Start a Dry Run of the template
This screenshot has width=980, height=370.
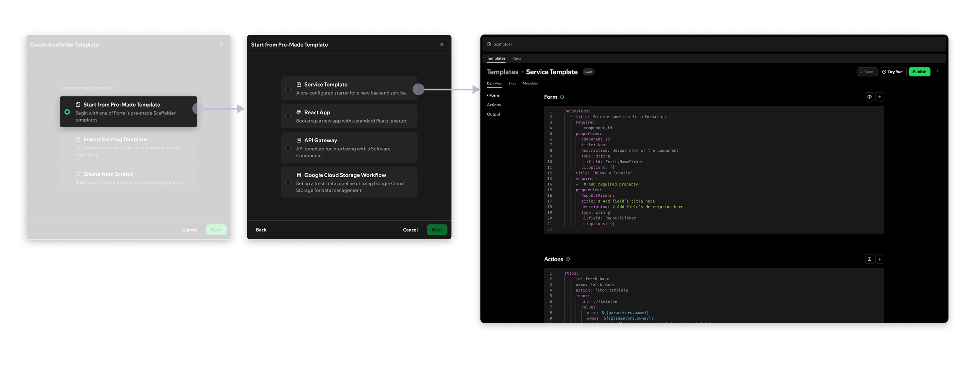click(x=893, y=72)
